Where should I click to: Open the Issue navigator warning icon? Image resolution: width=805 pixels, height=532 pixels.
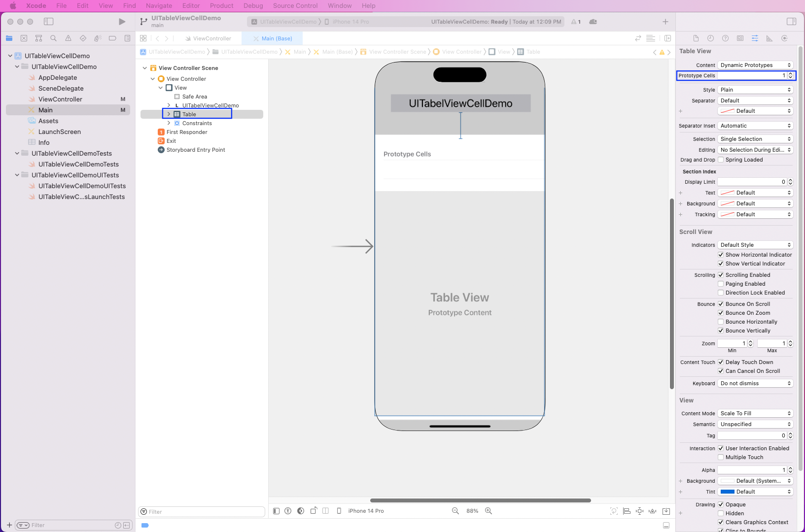(68, 38)
